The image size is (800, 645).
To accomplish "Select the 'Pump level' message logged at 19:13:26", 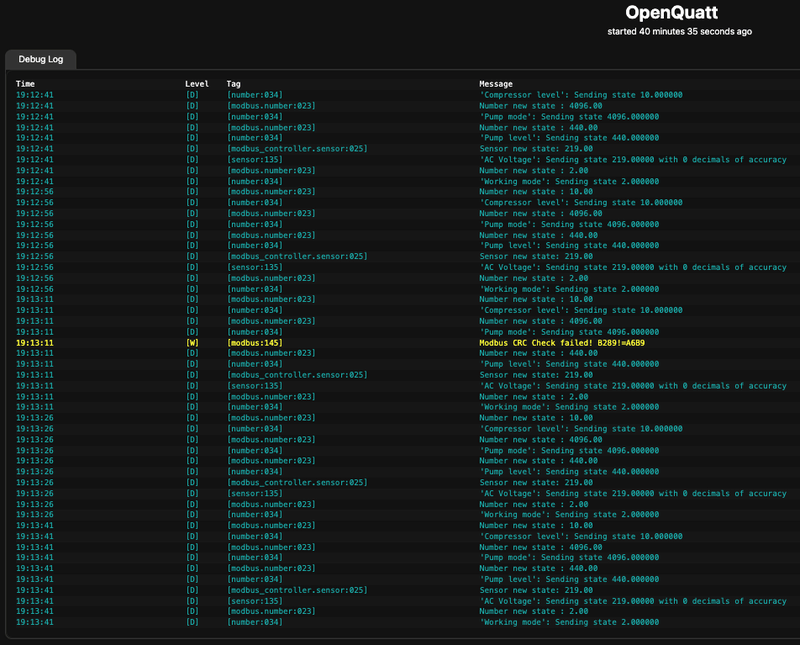I will pyautogui.click(x=569, y=472).
